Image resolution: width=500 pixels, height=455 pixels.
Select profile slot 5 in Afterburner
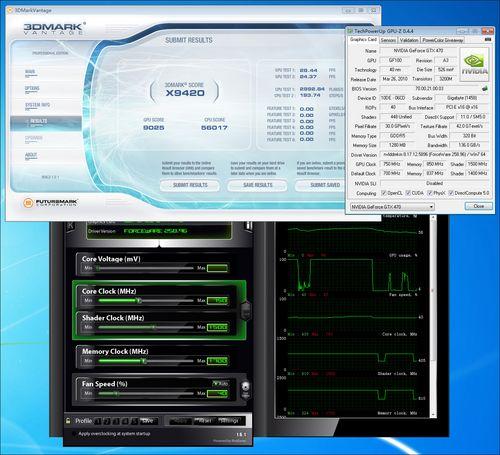tap(134, 421)
